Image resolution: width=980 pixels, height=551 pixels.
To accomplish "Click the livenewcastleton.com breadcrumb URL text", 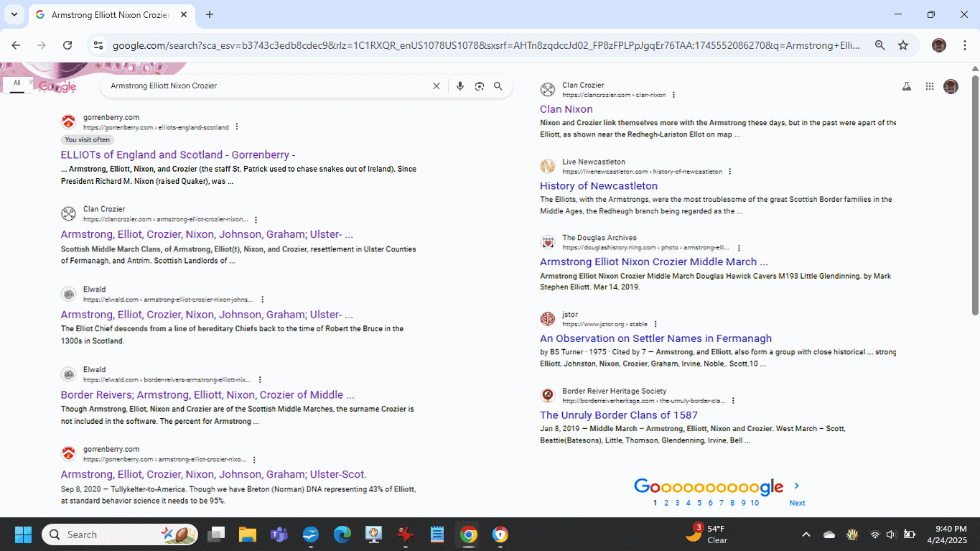I will pyautogui.click(x=642, y=172).
